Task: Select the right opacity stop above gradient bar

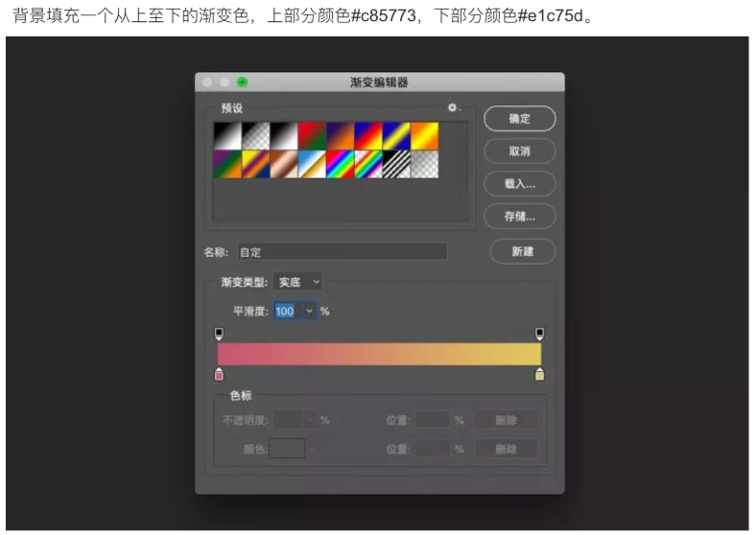Action: 539,334
